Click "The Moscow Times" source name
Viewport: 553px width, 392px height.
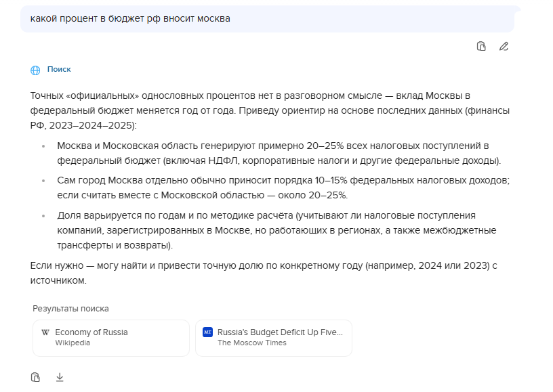[x=251, y=343]
